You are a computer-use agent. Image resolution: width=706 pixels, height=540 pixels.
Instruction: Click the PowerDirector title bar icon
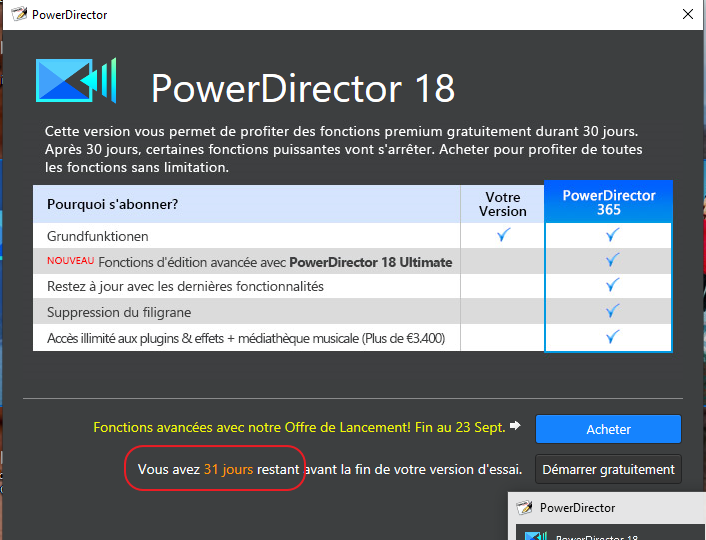[19, 14]
